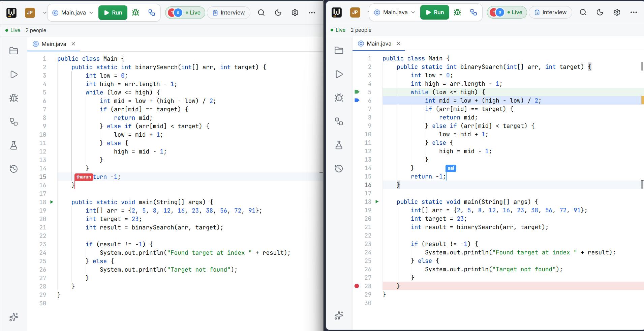Open the Files panel in right window sidebar
Viewport: 644px width, 331px height.
pos(339,51)
